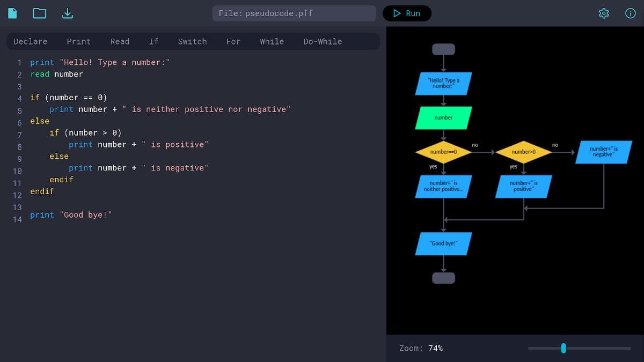Insert a Read statement from the toolbar
Image resolution: width=644 pixels, height=362 pixels.
pyautogui.click(x=120, y=41)
